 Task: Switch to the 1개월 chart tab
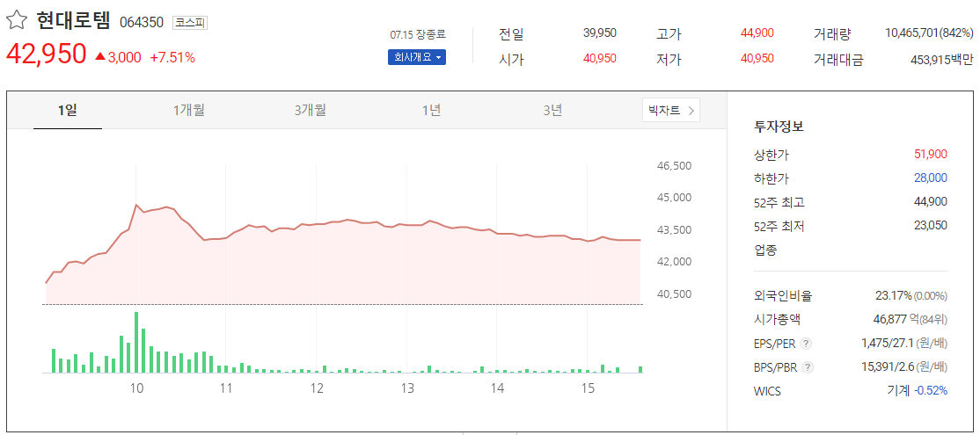[x=189, y=111]
